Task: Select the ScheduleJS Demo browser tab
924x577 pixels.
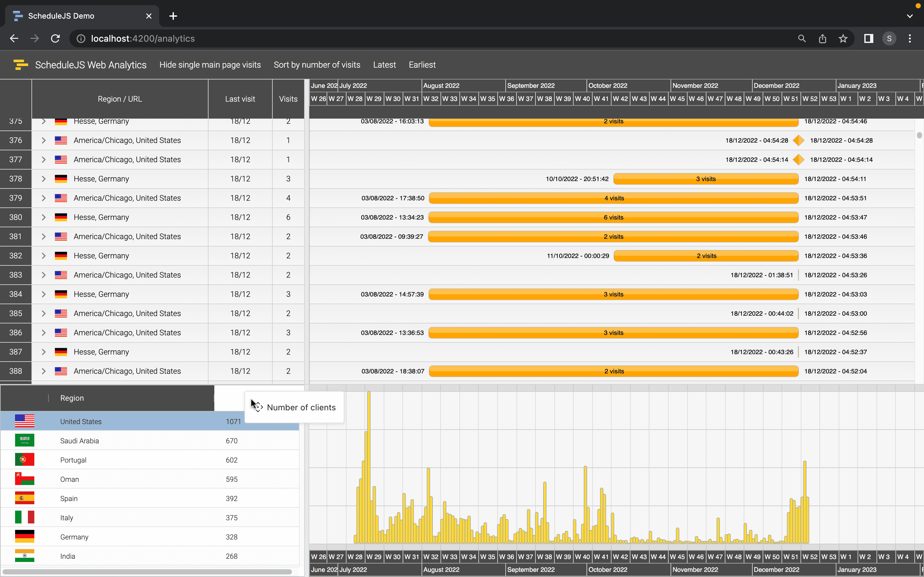Action: [61, 16]
